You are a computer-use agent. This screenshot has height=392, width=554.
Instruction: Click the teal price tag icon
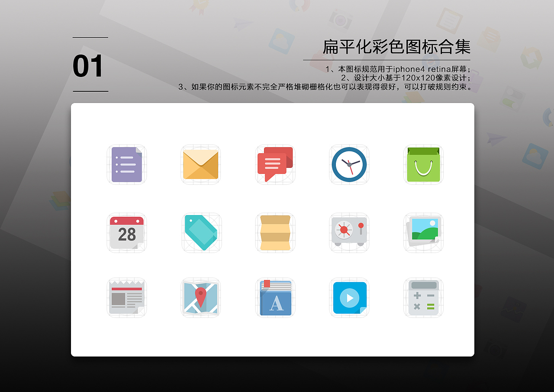(x=200, y=233)
